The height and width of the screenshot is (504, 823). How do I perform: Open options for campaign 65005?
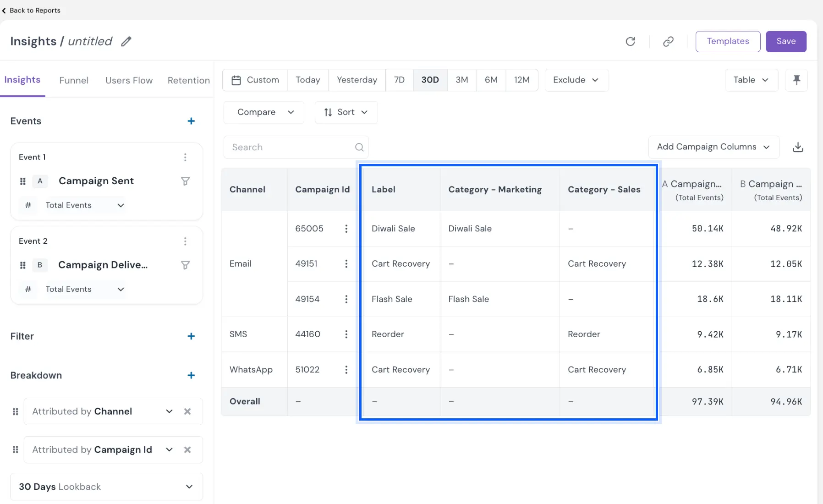(x=346, y=229)
